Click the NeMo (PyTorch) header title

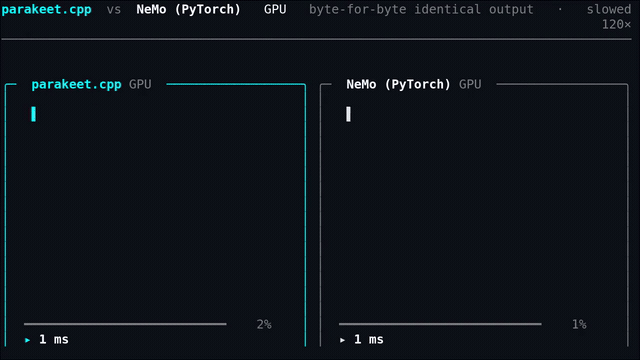pyautogui.click(x=189, y=10)
